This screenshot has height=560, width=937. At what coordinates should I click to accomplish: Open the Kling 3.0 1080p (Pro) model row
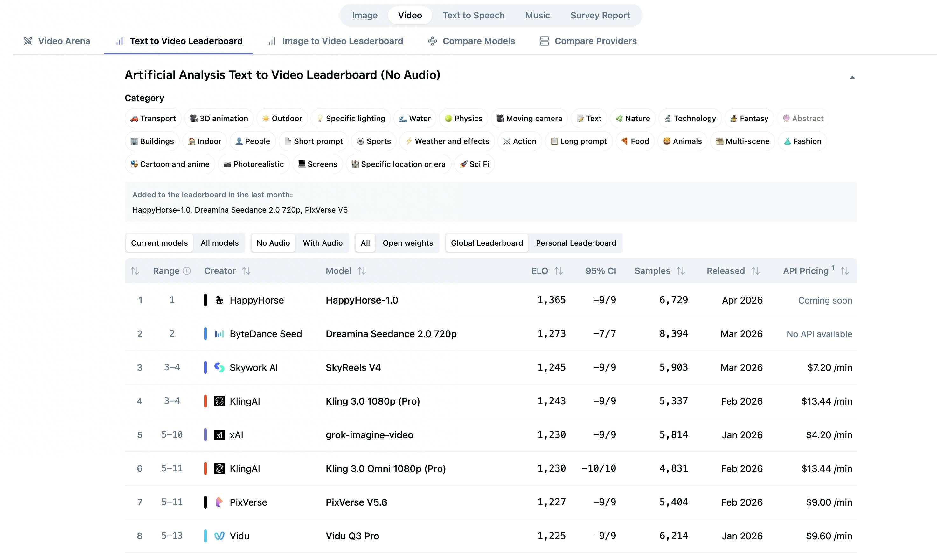(372, 401)
